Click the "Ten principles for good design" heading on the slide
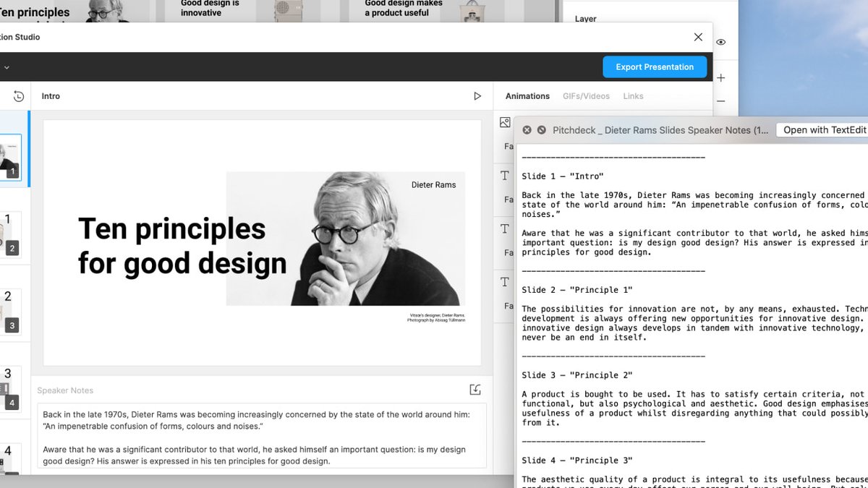Screen dimensions: 868x488 click(182, 247)
